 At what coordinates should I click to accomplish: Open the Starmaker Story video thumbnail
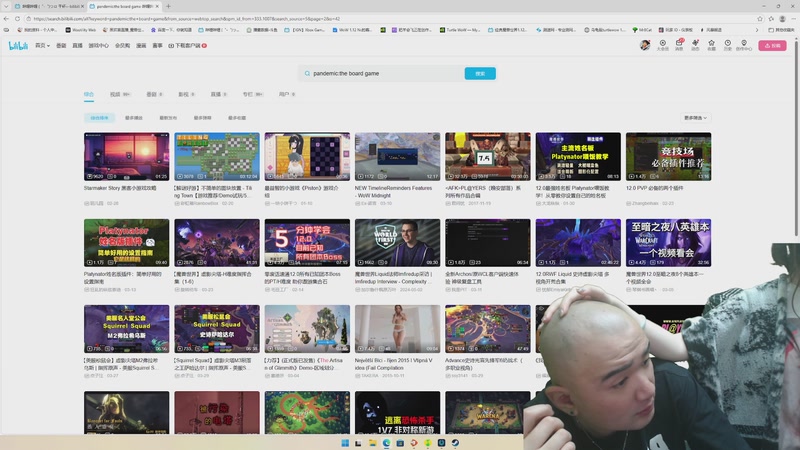click(127, 157)
